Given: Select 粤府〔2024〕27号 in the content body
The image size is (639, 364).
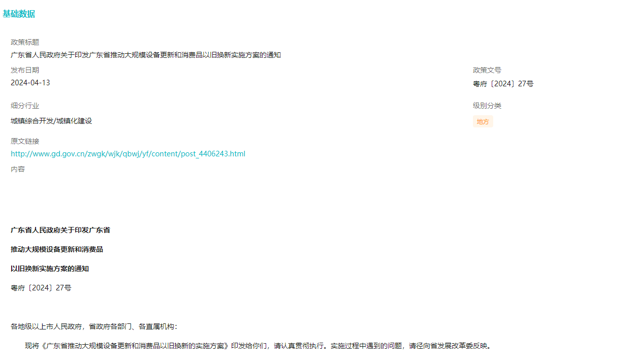Looking at the screenshot, I should pos(41,288).
